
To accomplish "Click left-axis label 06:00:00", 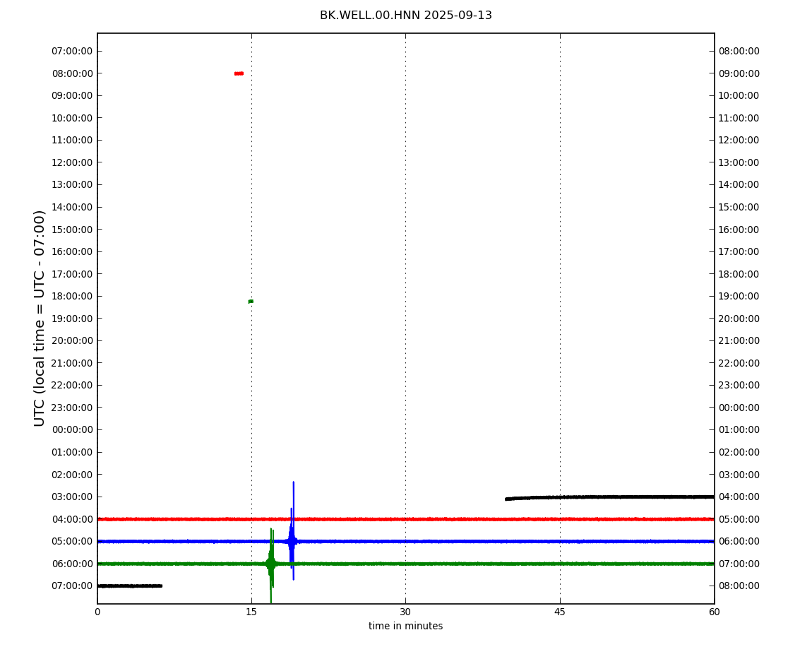I will pyautogui.click(x=73, y=564).
